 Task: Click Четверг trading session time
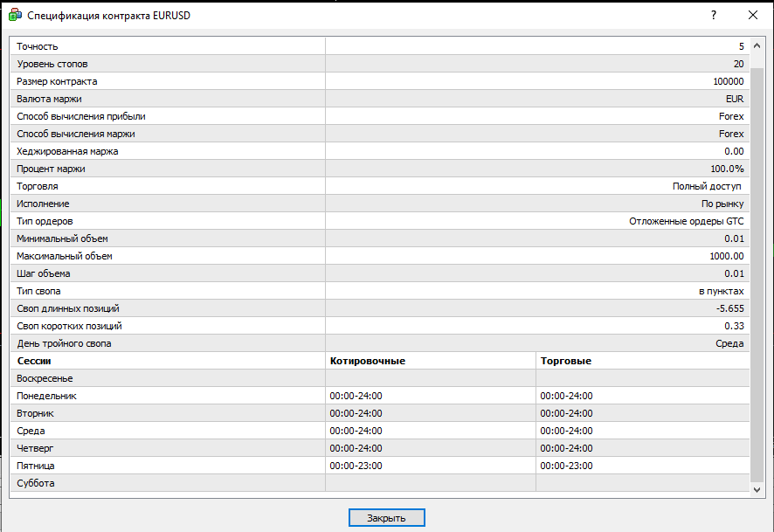(x=566, y=448)
